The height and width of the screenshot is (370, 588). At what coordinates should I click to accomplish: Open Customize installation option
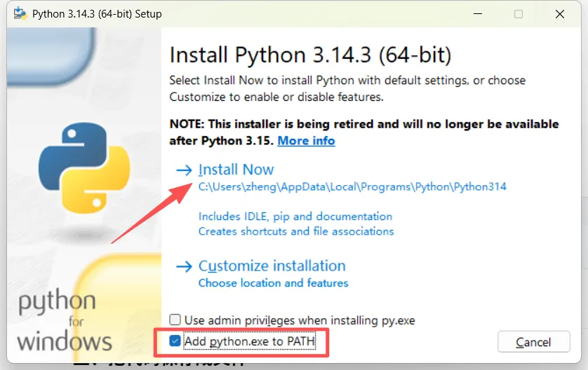(272, 266)
